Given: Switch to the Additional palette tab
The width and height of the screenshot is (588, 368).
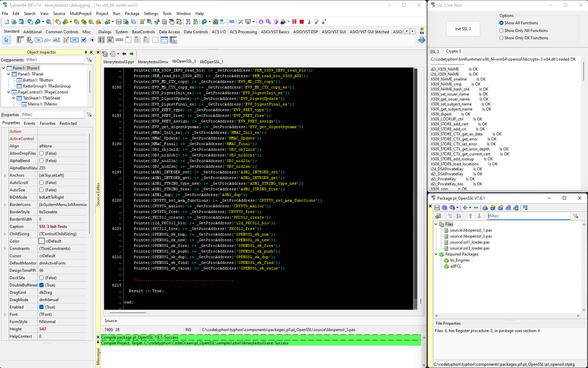Looking at the screenshot, I should point(32,32).
